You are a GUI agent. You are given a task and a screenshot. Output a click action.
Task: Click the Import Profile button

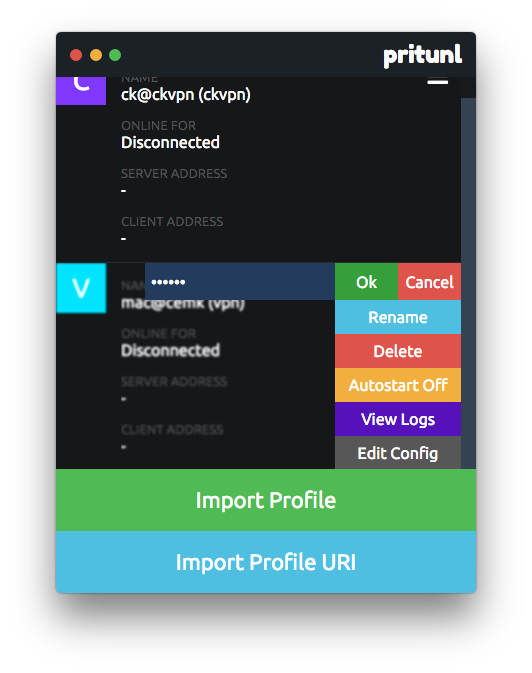(x=266, y=500)
